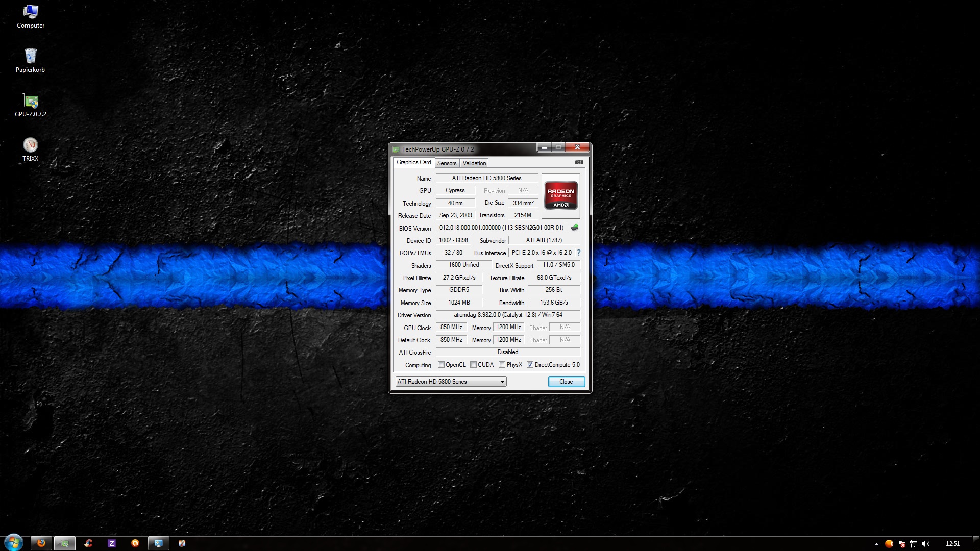Open the monitor settings taskbar window
Image resolution: width=980 pixels, height=551 pixels.
coord(159,543)
